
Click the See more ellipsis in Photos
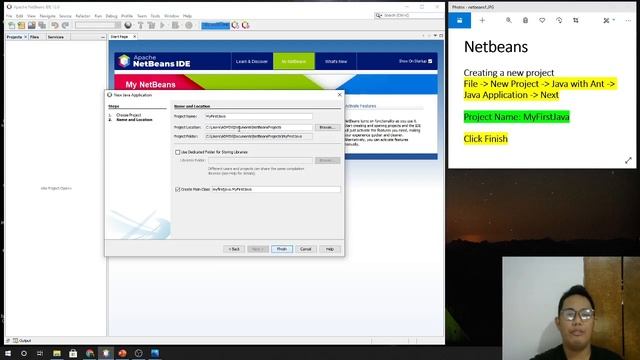click(628, 20)
